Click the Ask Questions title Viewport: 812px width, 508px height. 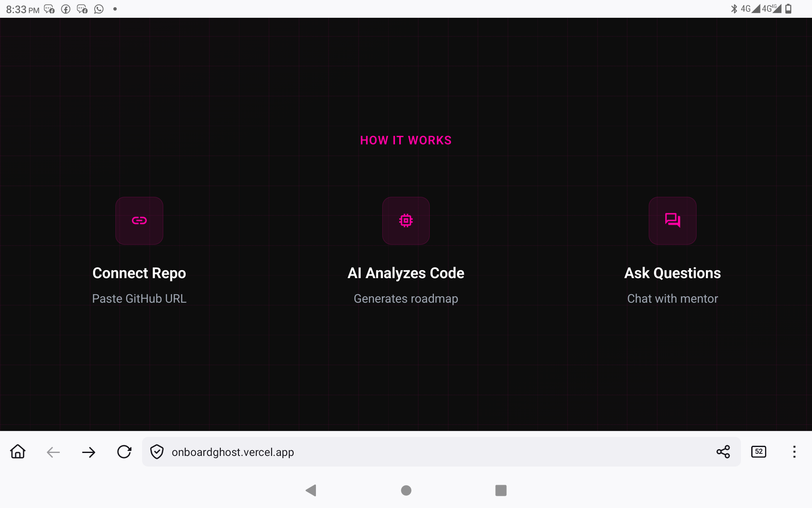(x=672, y=273)
